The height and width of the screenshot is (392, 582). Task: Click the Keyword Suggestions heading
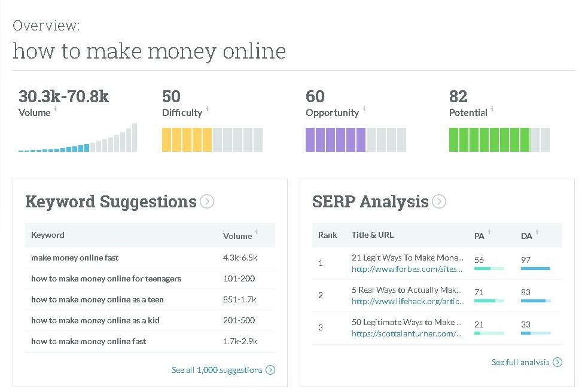point(111,202)
